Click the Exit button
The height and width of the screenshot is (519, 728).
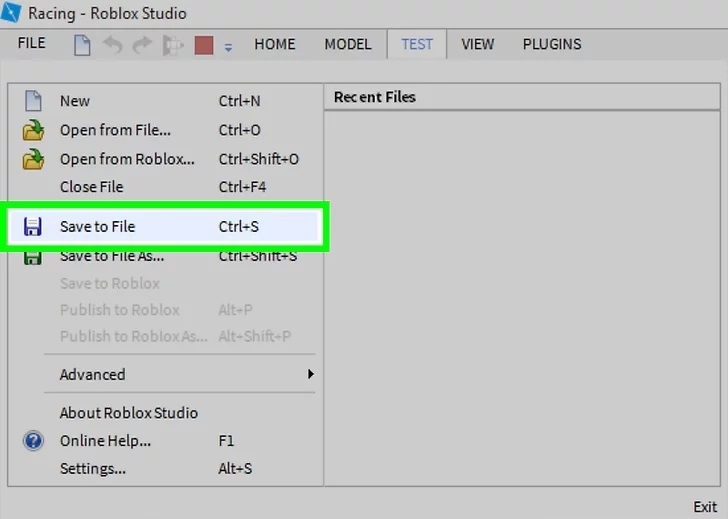705,506
